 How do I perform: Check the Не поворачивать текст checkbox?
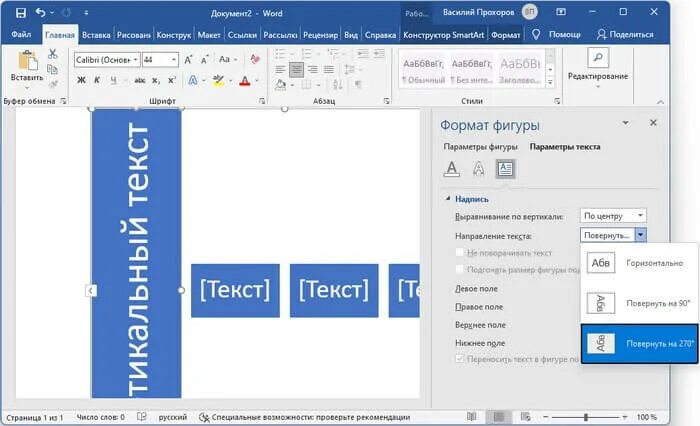(x=459, y=253)
